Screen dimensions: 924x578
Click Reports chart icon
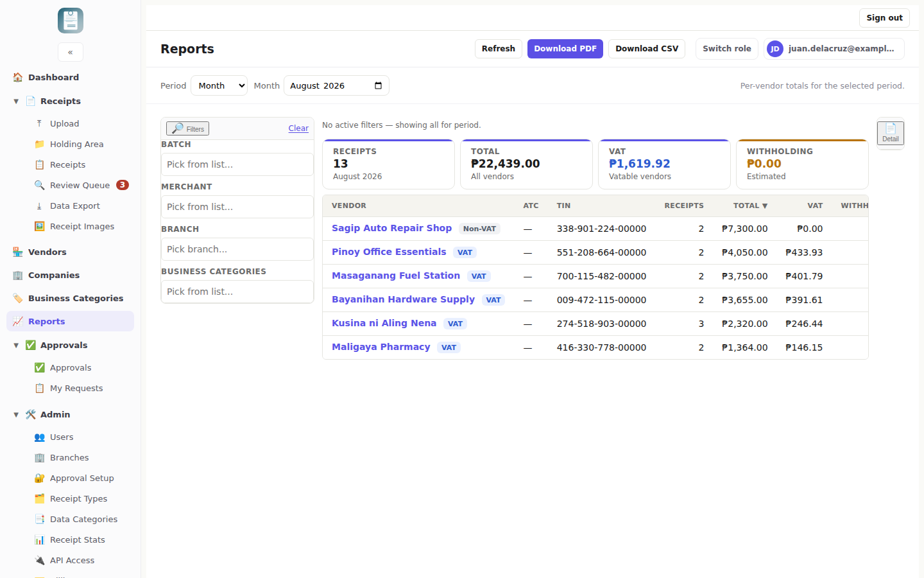coord(18,321)
